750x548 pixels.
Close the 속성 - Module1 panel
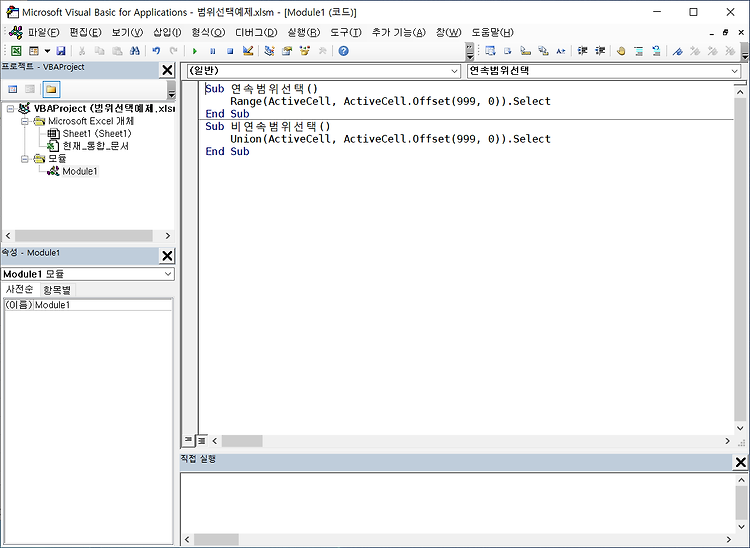click(167, 256)
